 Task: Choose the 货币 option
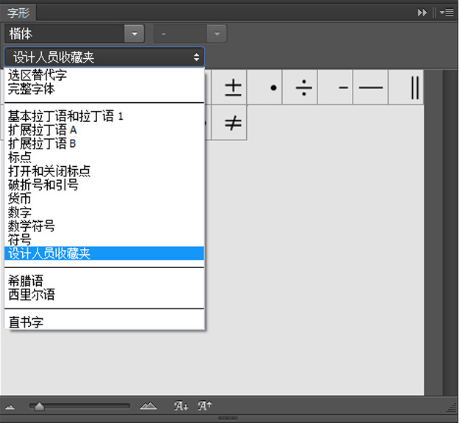[x=104, y=199]
